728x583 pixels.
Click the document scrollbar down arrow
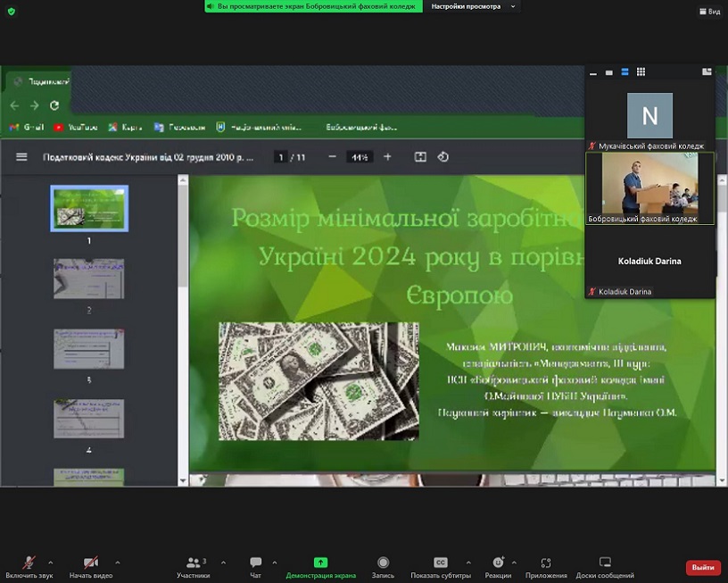[x=722, y=481]
